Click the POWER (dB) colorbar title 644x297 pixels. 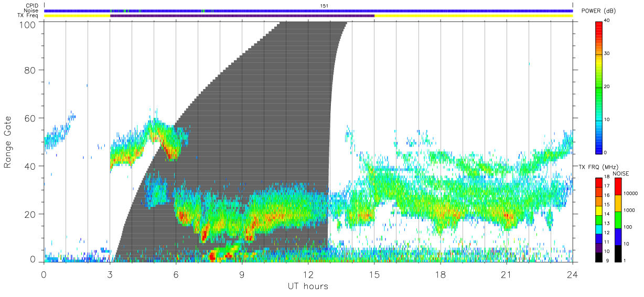point(599,11)
